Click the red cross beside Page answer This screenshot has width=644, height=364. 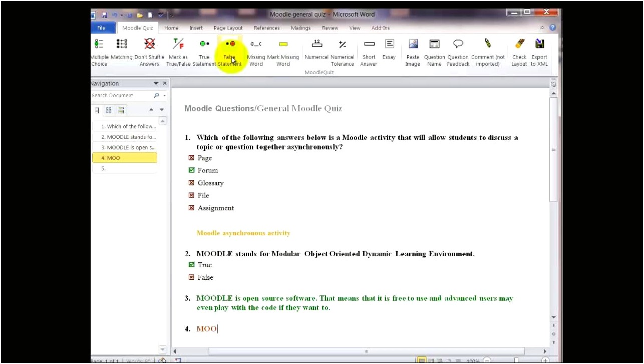pyautogui.click(x=191, y=157)
